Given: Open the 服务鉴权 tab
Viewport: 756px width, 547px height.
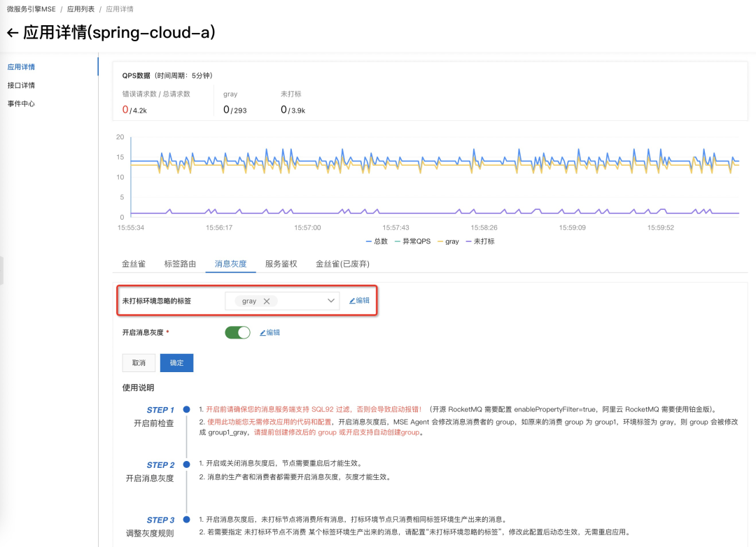Looking at the screenshot, I should pyautogui.click(x=281, y=264).
